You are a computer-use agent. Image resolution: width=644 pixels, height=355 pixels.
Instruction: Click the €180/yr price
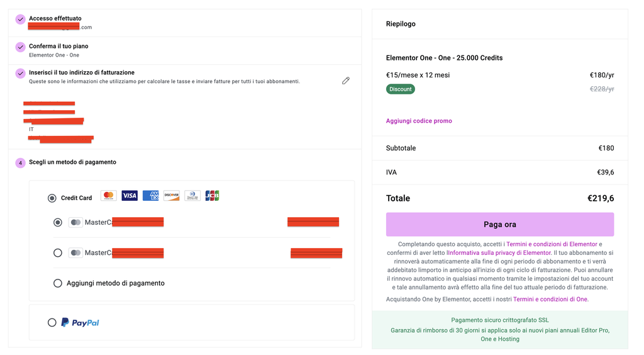pyautogui.click(x=602, y=75)
